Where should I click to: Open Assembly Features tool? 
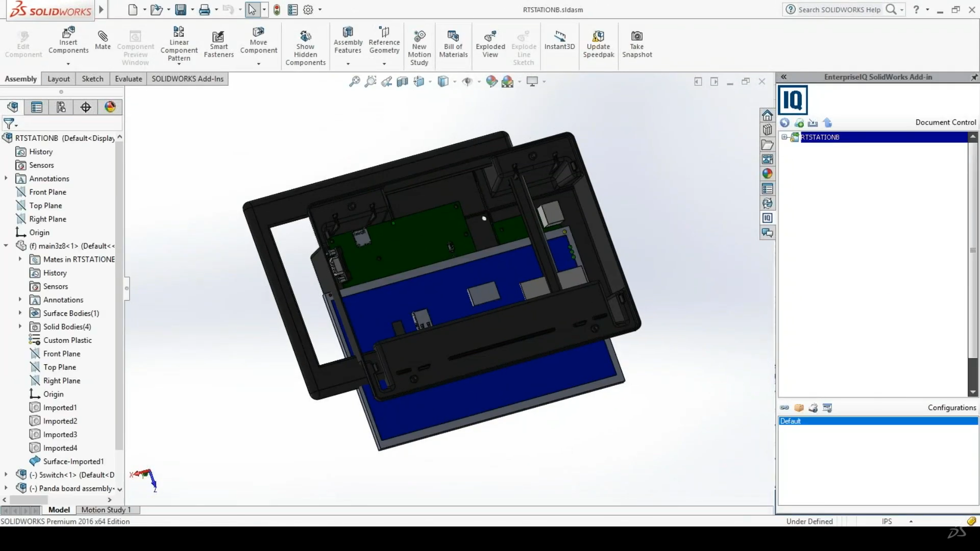(348, 40)
